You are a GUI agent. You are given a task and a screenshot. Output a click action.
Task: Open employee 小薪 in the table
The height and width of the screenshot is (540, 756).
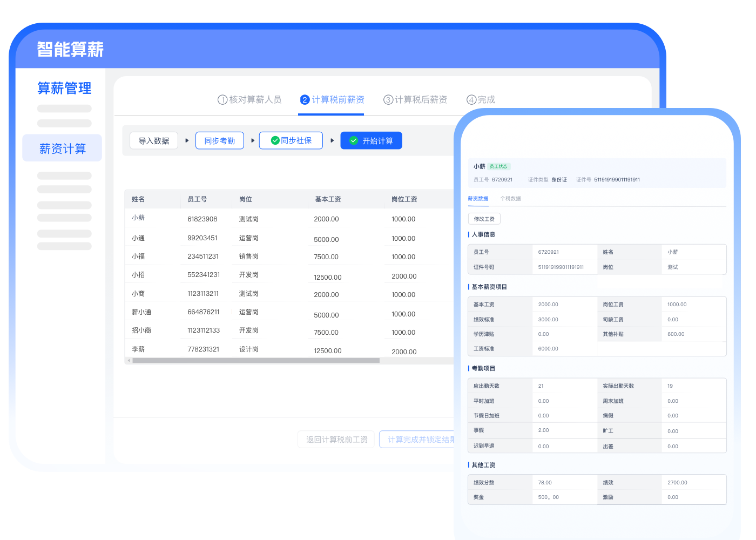tap(138, 218)
